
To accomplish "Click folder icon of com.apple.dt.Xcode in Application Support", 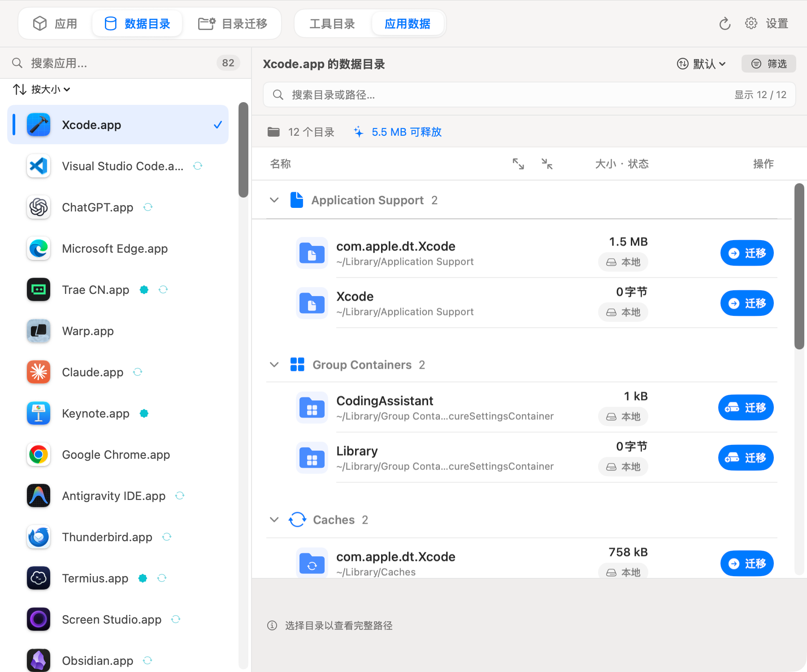I will click(312, 253).
